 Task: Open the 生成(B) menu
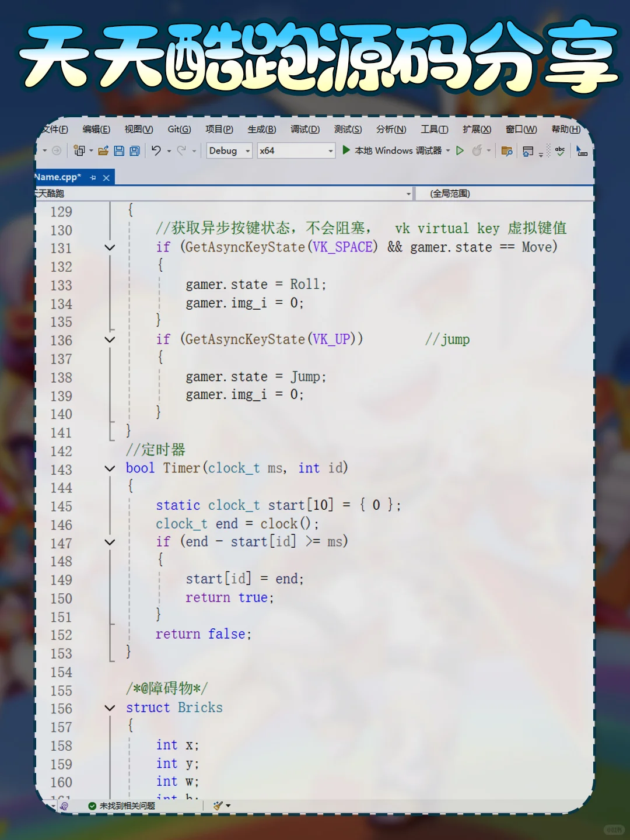click(x=262, y=129)
